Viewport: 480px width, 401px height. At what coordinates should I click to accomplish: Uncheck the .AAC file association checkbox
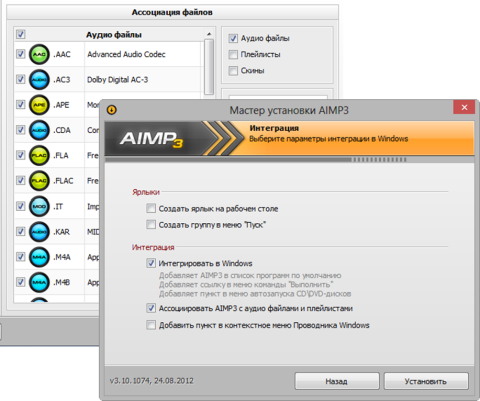pyautogui.click(x=21, y=54)
